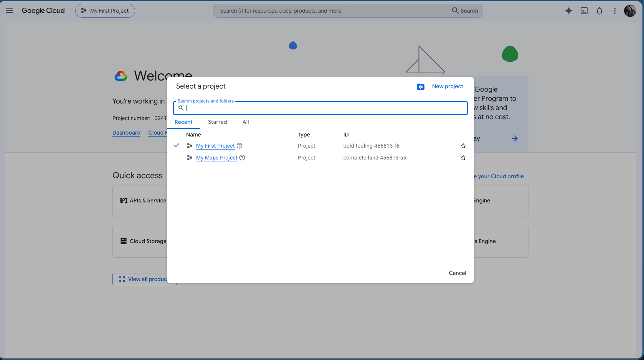This screenshot has height=360, width=644.
Task: Click the Search button in top bar
Action: (x=465, y=11)
